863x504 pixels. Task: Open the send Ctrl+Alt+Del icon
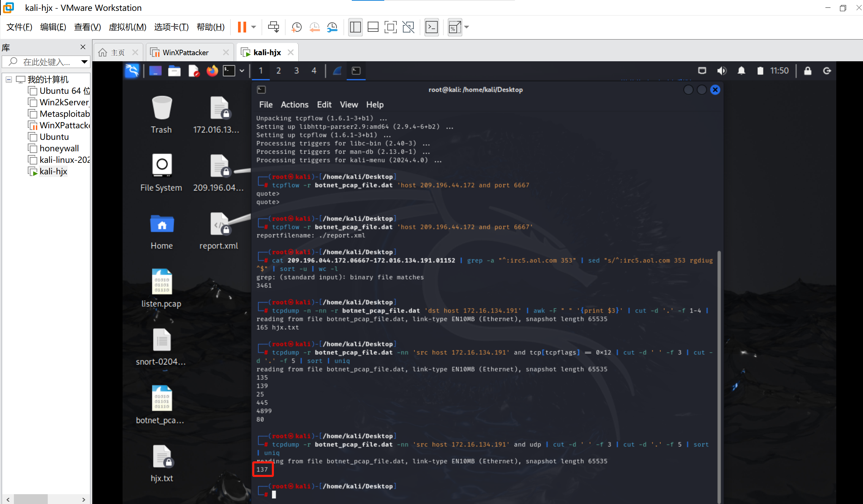click(273, 27)
